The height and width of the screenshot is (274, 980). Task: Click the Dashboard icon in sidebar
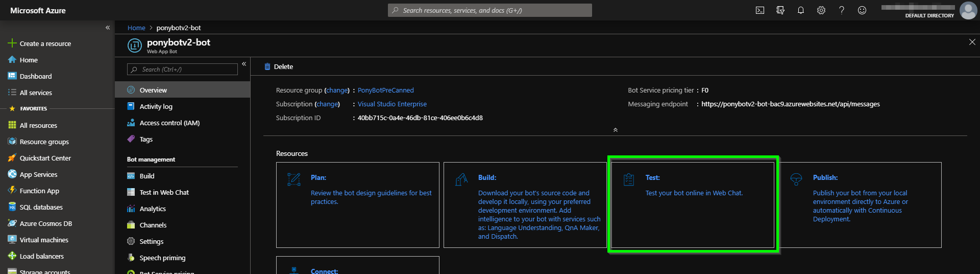point(12,76)
